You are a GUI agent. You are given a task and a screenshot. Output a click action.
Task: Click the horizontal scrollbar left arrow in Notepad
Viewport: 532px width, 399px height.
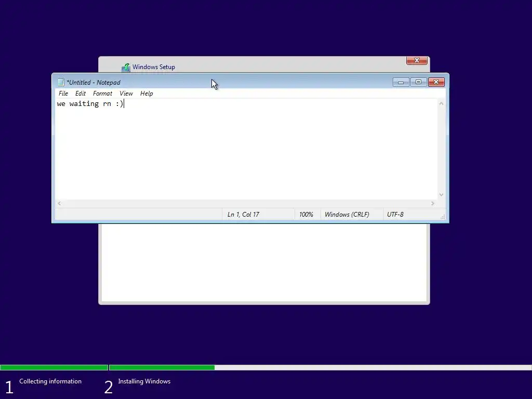59,203
